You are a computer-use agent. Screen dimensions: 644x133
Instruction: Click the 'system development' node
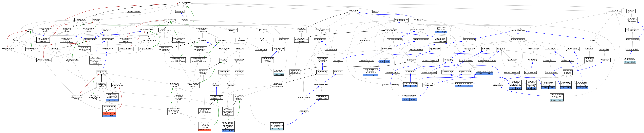point(518,40)
